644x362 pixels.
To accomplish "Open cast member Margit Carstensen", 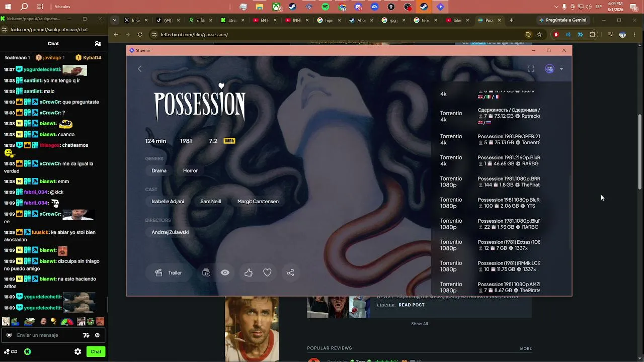I will 258,201.
